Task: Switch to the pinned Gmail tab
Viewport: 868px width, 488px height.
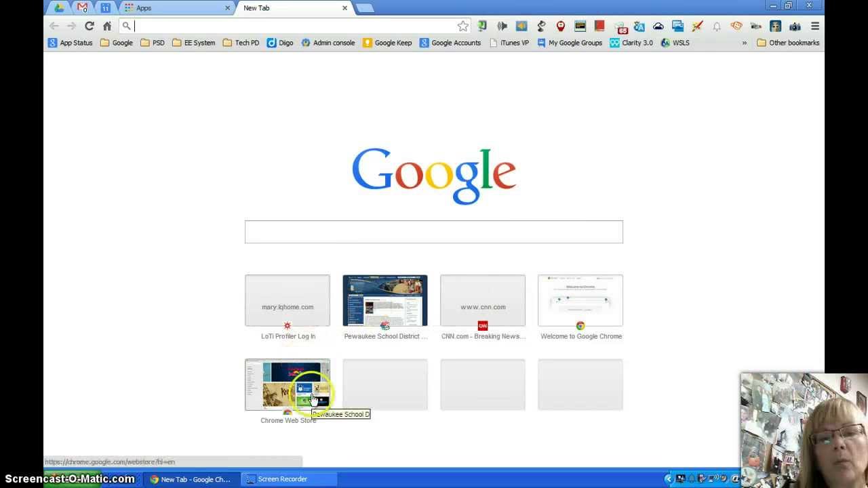Action: 82,7
